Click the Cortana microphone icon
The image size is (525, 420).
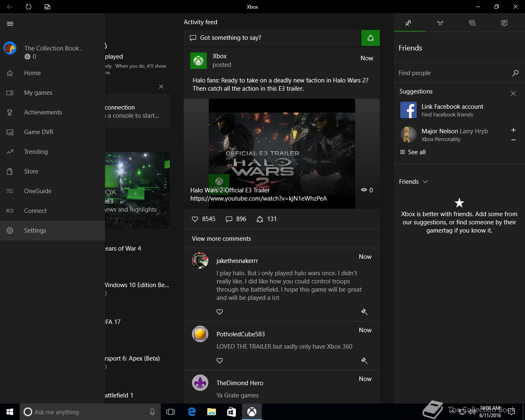pos(152,412)
